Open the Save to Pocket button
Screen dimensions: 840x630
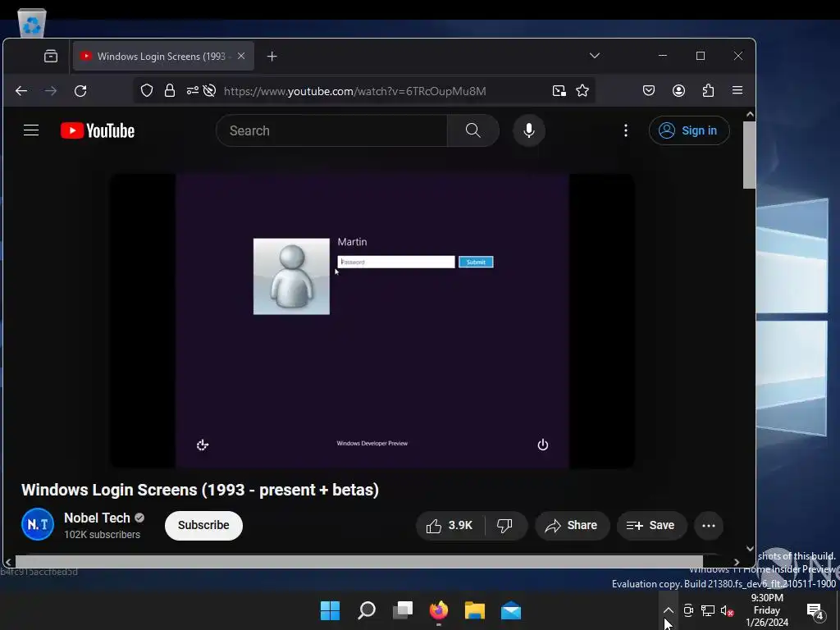click(649, 90)
